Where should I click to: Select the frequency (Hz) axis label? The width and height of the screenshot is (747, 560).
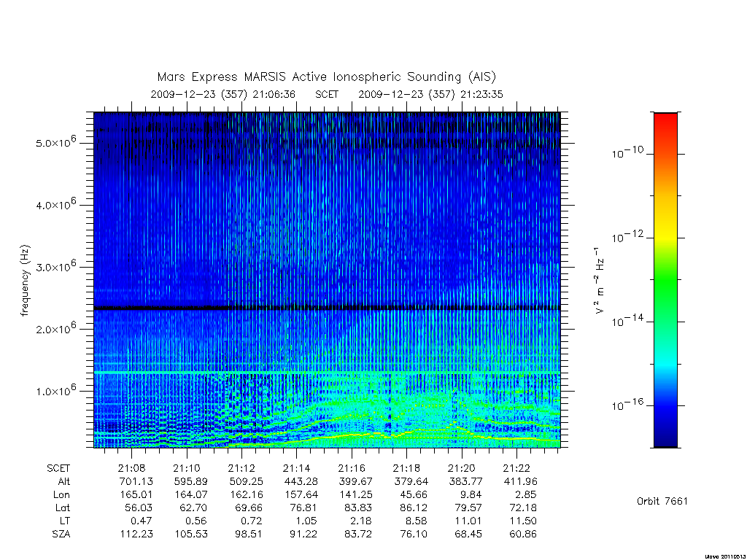[x=26, y=280]
